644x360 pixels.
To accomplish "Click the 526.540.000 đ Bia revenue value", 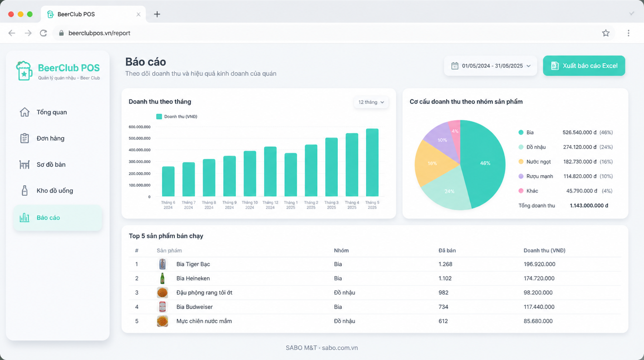I will point(579,133).
